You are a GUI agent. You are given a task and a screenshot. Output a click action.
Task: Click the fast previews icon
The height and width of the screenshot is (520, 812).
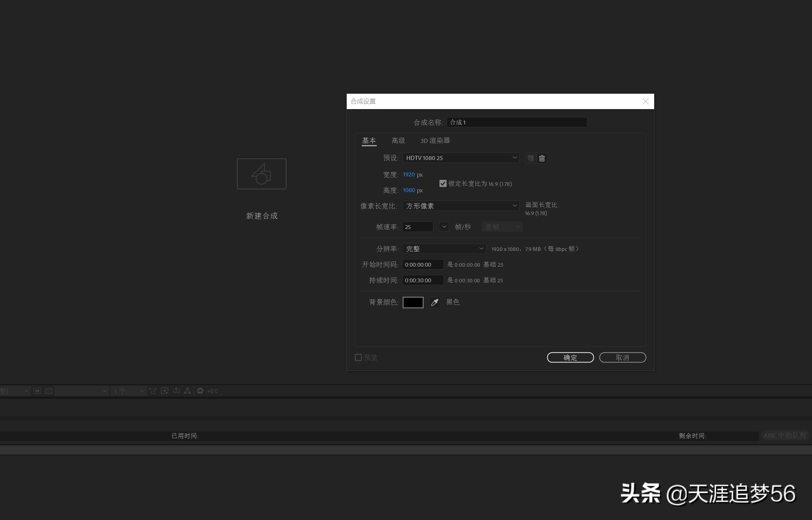(x=165, y=391)
